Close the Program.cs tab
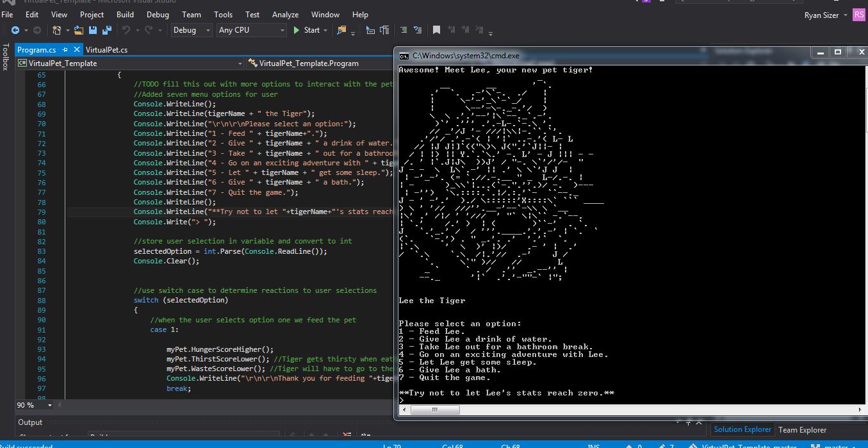Viewport: 868px width, 448px height. coord(77,49)
